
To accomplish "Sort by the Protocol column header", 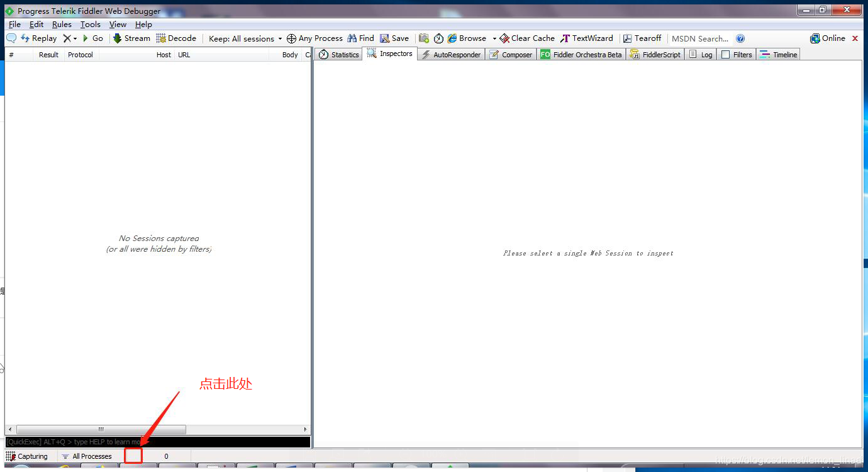I will coord(81,55).
